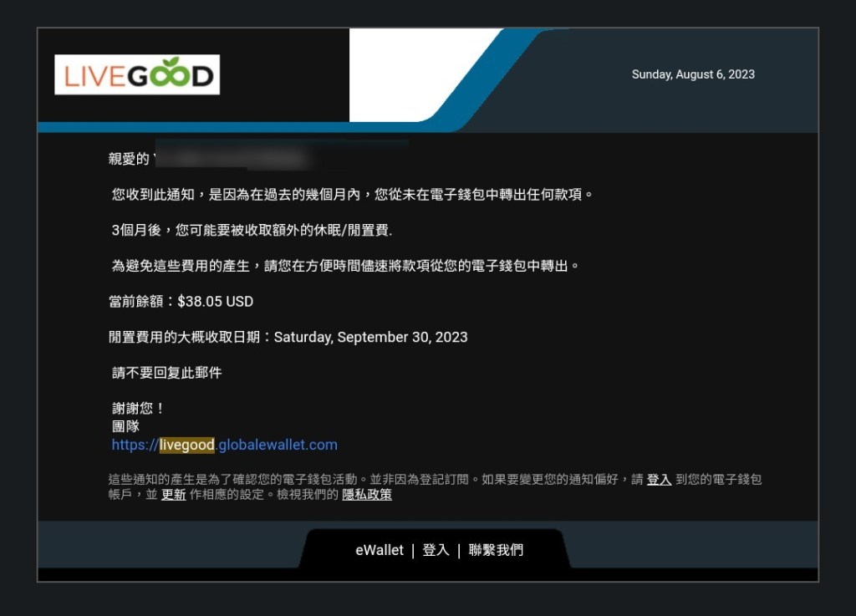Viewport: 856px width, 616px height.
Task: Click the $38.05 USD balance amount
Action: point(216,302)
